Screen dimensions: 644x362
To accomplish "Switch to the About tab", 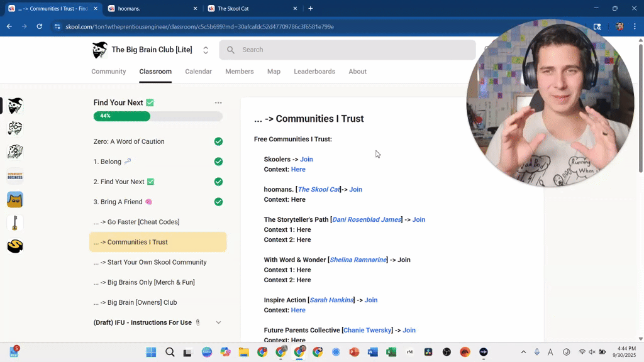I will pos(357,72).
